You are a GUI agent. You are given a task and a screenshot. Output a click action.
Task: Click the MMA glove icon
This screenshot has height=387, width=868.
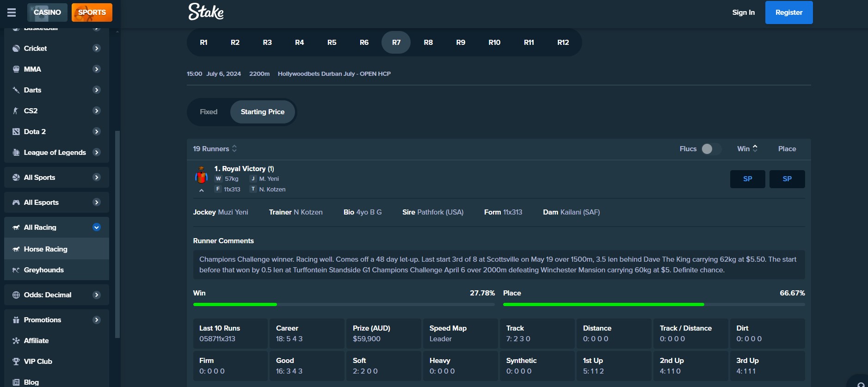(16, 69)
